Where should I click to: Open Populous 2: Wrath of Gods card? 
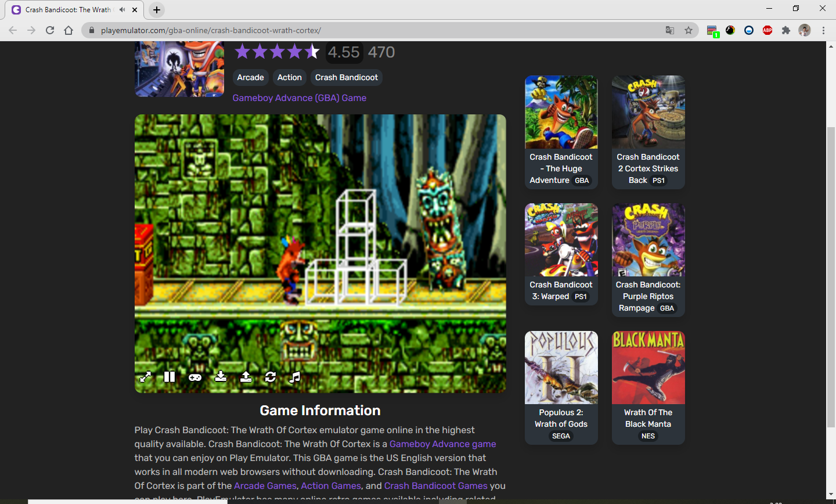pyautogui.click(x=561, y=388)
